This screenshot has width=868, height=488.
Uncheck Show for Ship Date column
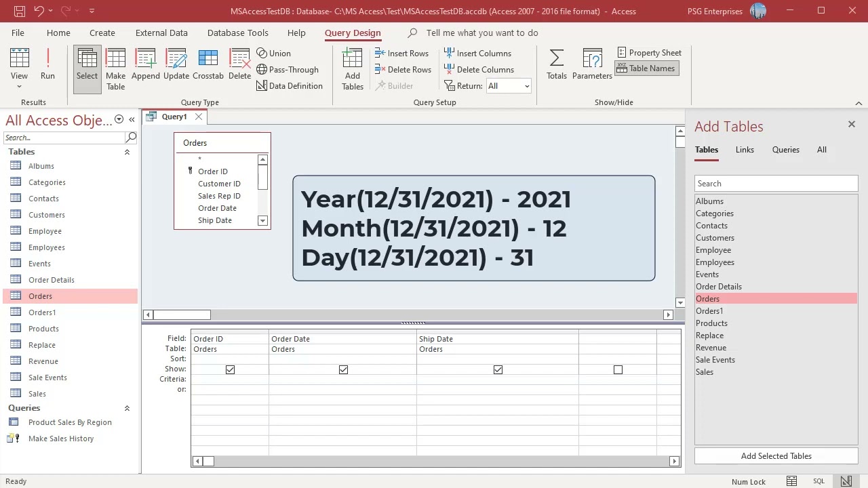click(x=498, y=369)
